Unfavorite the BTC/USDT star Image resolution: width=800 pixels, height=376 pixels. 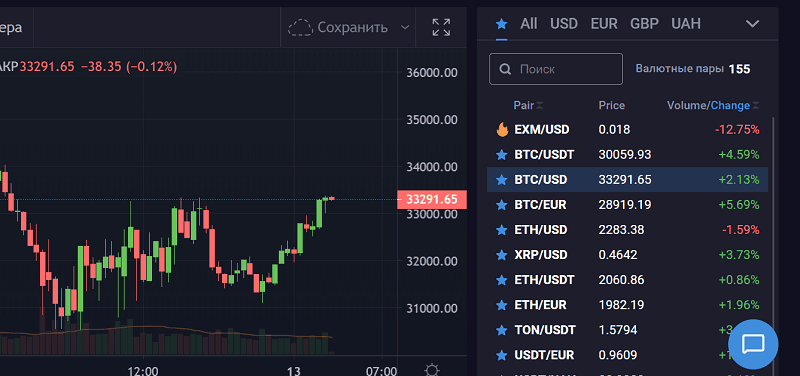tap(502, 155)
